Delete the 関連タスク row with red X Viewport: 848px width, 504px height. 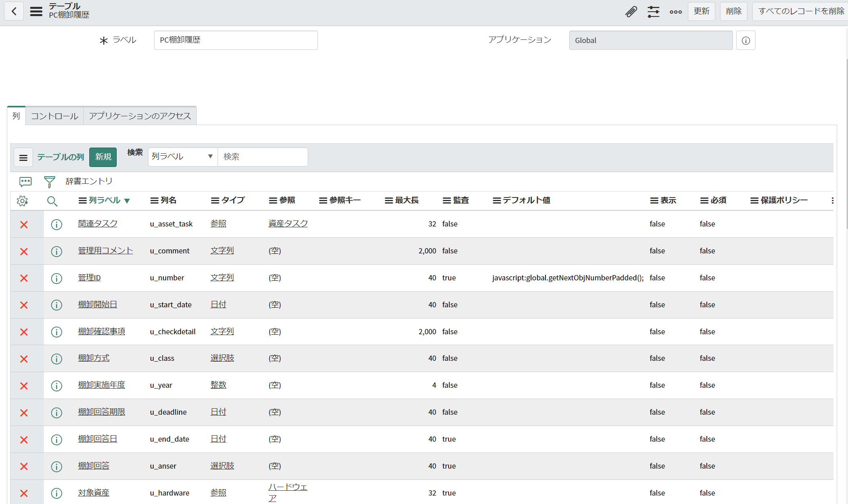point(24,224)
